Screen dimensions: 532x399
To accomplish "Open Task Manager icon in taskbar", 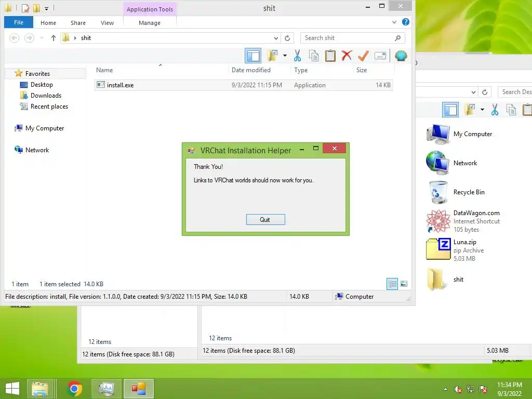I will (106, 389).
